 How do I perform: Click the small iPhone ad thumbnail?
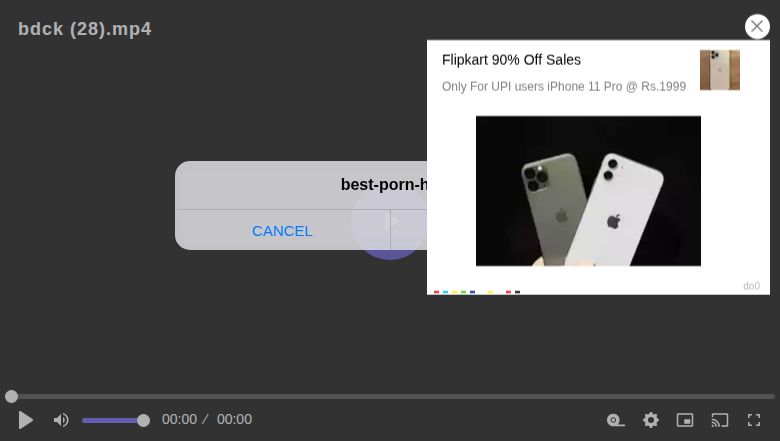click(720, 70)
